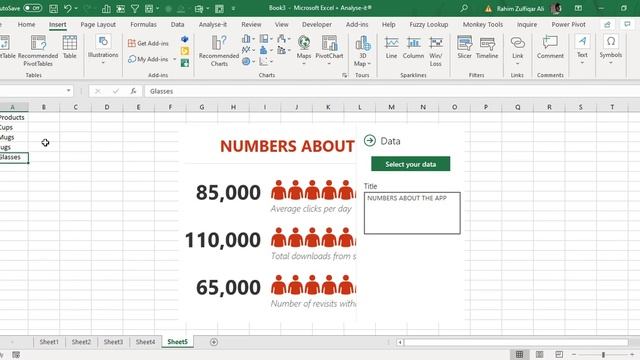Open the Monkey Tools tab

coord(482,24)
